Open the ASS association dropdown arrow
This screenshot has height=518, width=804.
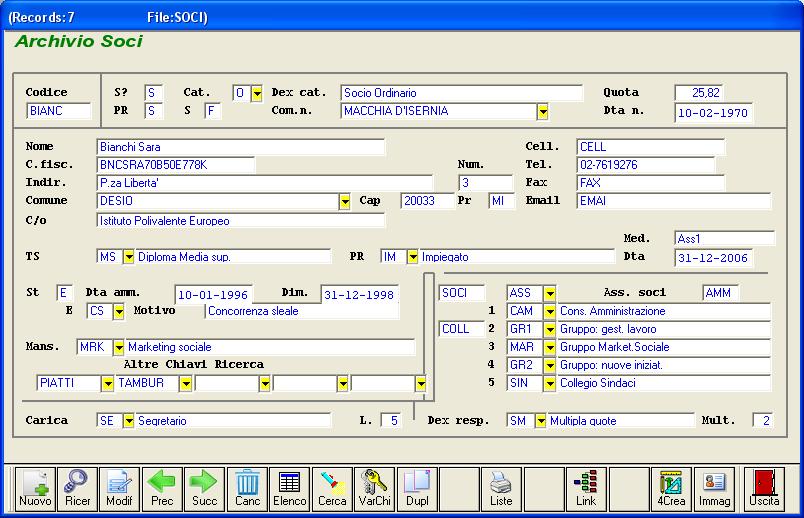coord(550,293)
